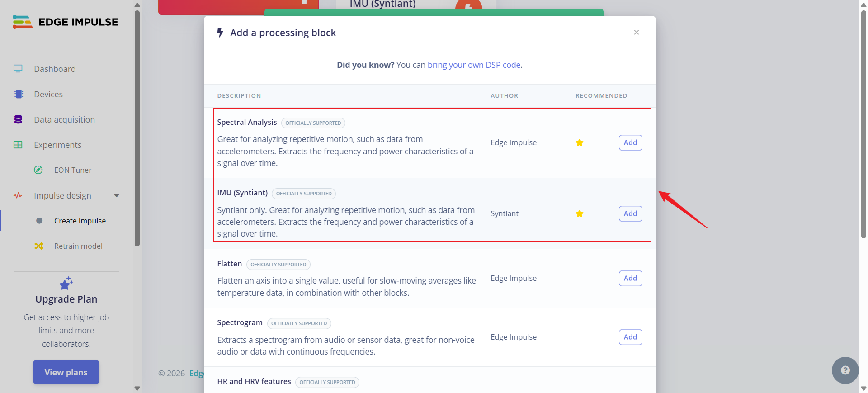Click the Experiments grid icon
The image size is (868, 393).
click(18, 145)
